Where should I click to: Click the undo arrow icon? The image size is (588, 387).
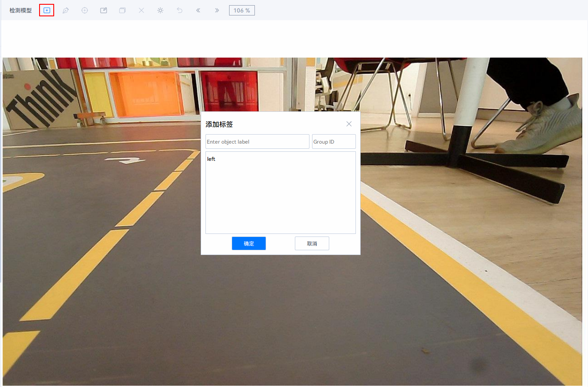[179, 10]
